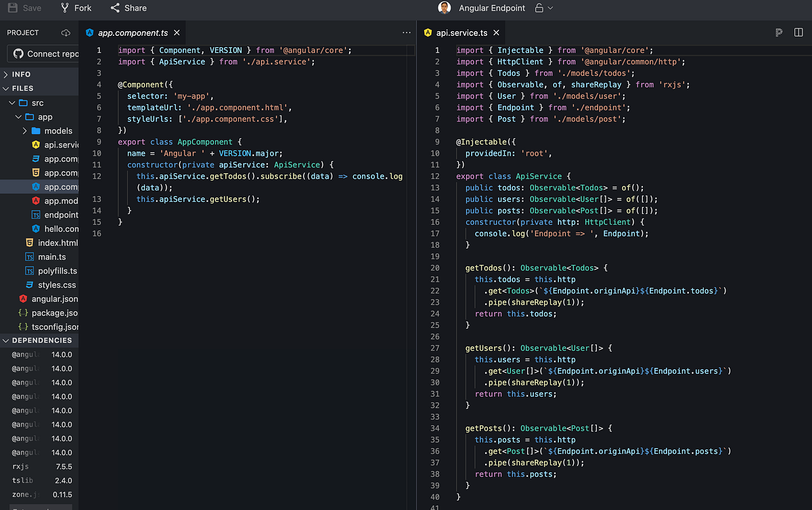812x510 pixels.
Task: Open the visibility dropdown chevron beside the padlock
Action: [x=550, y=8]
